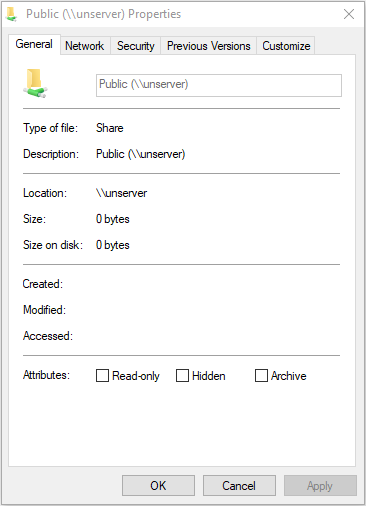Click the 'Modified:' label
This screenshot has height=506, width=366.
point(44,310)
